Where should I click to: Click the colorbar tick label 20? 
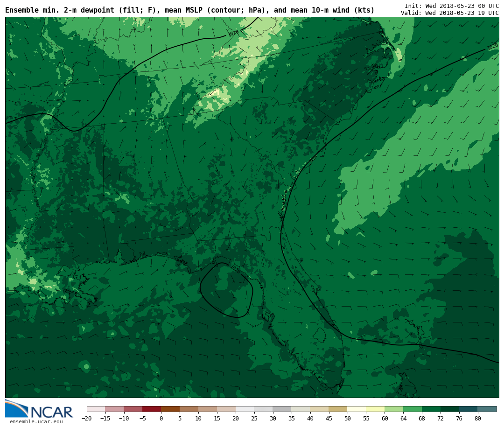[x=236, y=418]
